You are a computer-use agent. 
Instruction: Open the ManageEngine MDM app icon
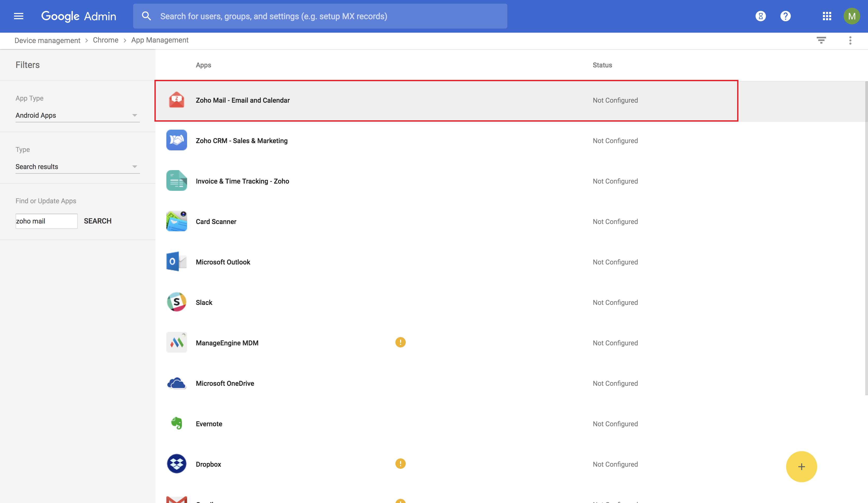(x=176, y=342)
